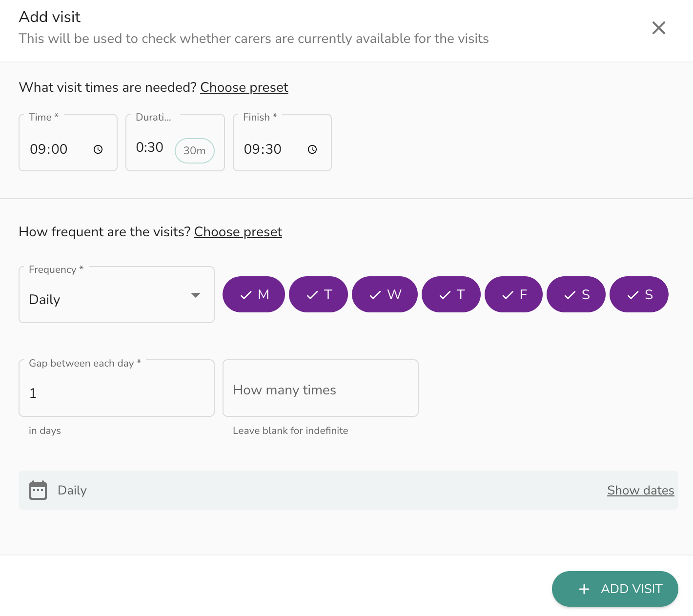Screen dimensions: 693x616
Task: Click the clock icon in Time field
Action: pos(98,149)
